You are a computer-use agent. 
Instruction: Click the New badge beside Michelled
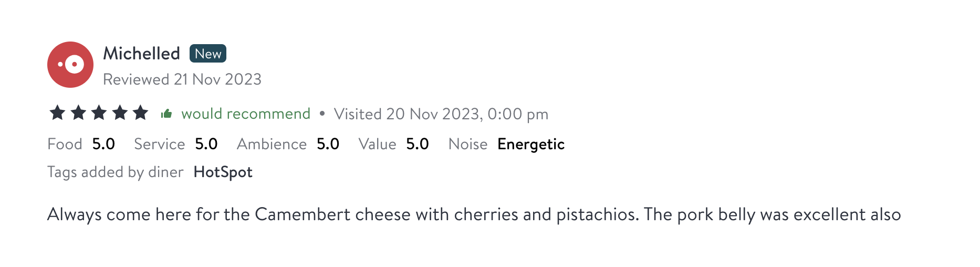click(208, 54)
